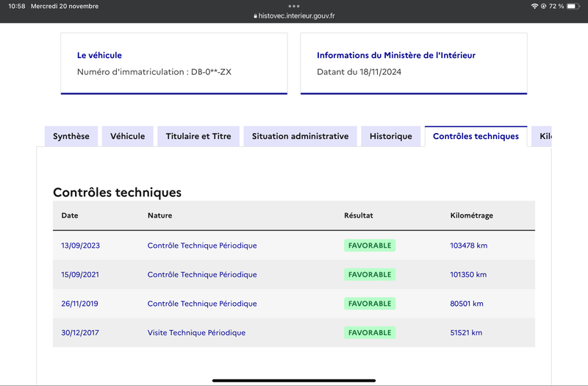Click the 80501 km mileage value

tap(467, 304)
